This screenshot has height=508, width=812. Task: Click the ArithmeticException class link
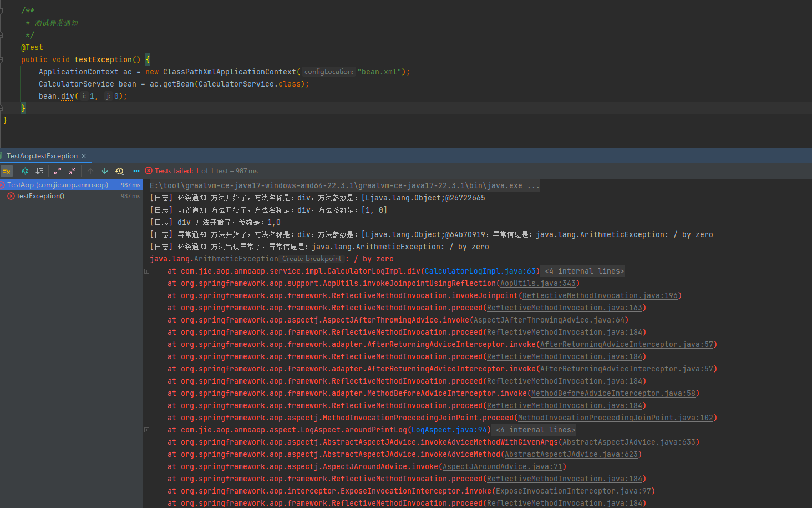[236, 259]
